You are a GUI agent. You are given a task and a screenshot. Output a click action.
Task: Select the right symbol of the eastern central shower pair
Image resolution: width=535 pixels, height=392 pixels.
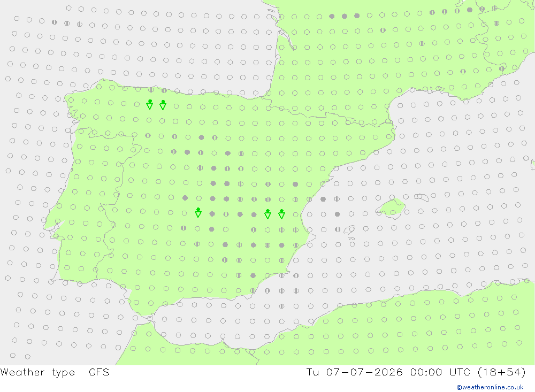[281, 214]
